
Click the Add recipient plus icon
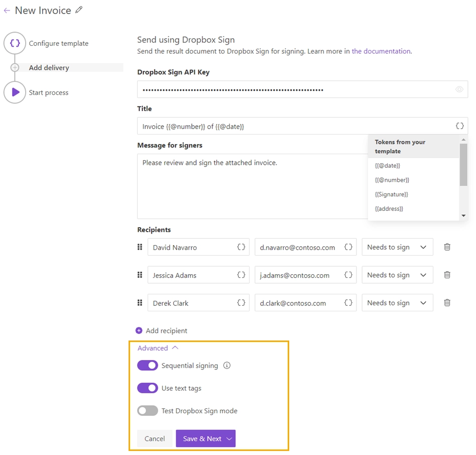click(139, 330)
